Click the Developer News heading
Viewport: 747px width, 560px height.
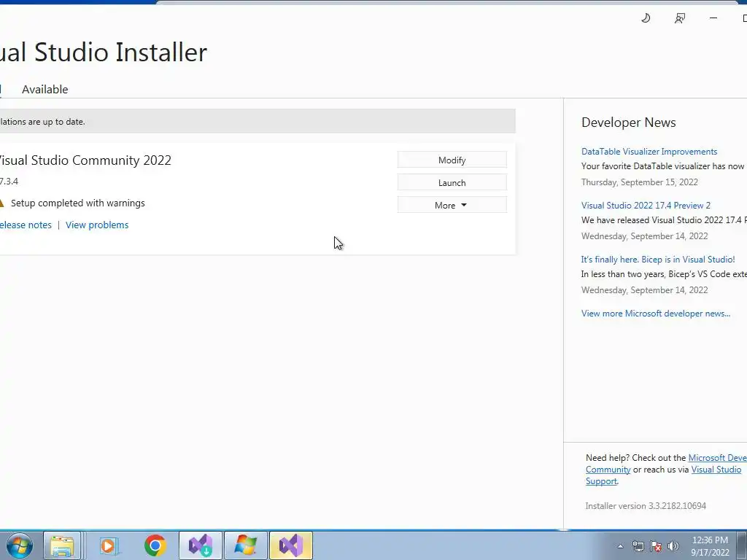[x=628, y=122]
